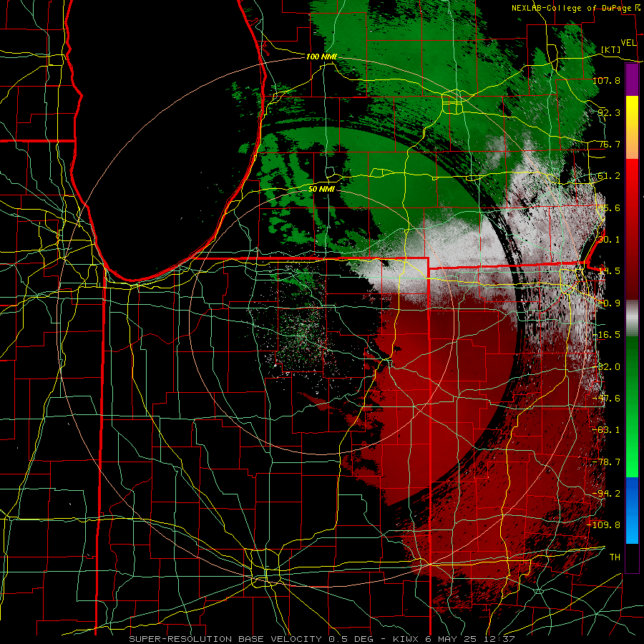
Task: Click the gray near-zero segment of the color bar
Action: pos(632,318)
